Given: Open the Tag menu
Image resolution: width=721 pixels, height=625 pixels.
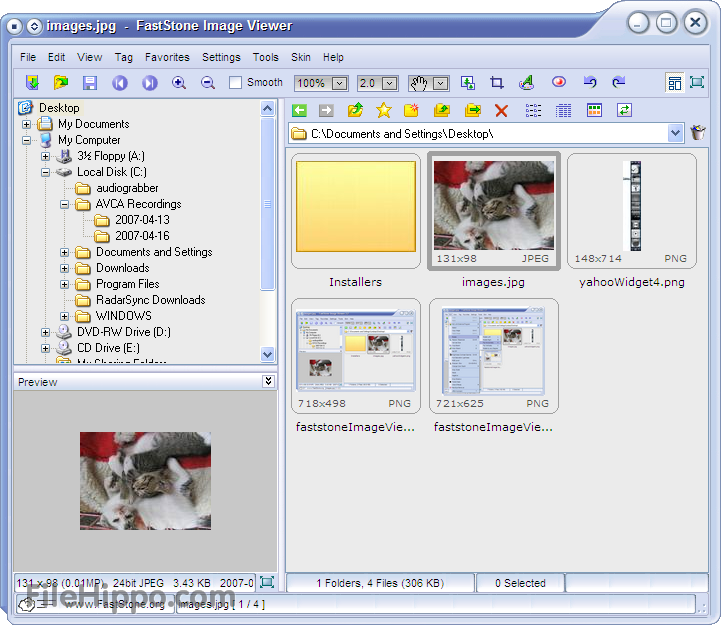Looking at the screenshot, I should point(124,57).
